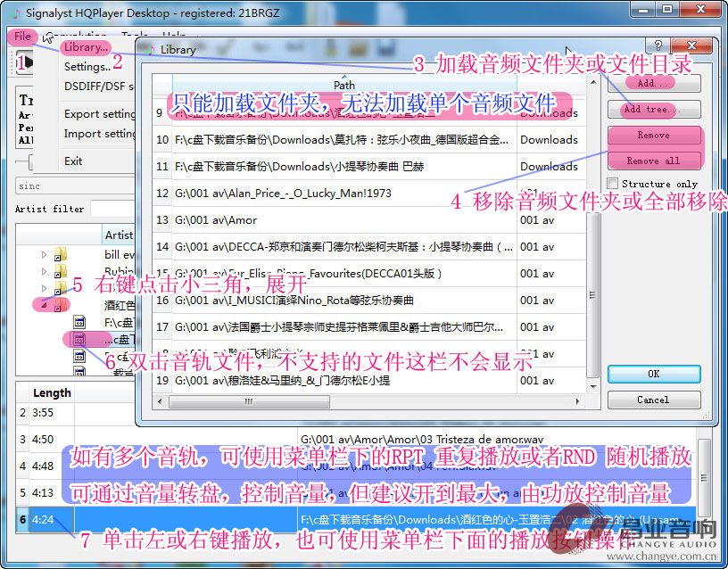
Task: Click the Library horizontal scroll-left arrow
Action: (160, 401)
